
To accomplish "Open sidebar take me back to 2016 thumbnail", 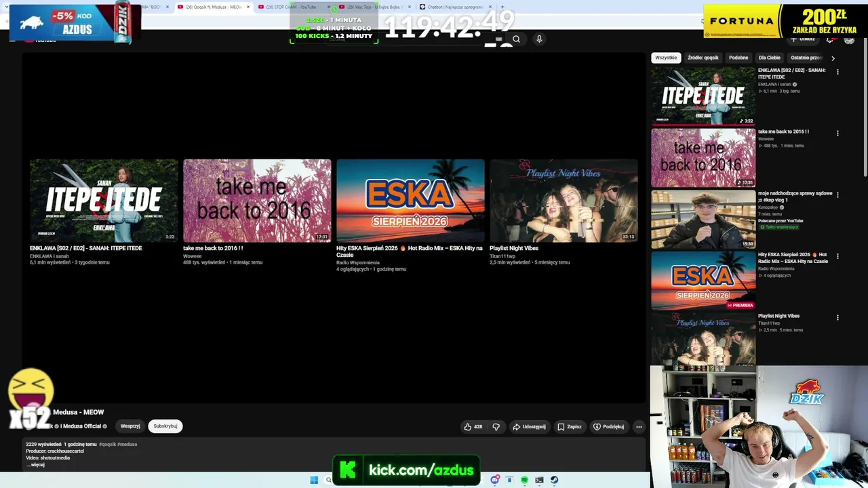I will [703, 157].
